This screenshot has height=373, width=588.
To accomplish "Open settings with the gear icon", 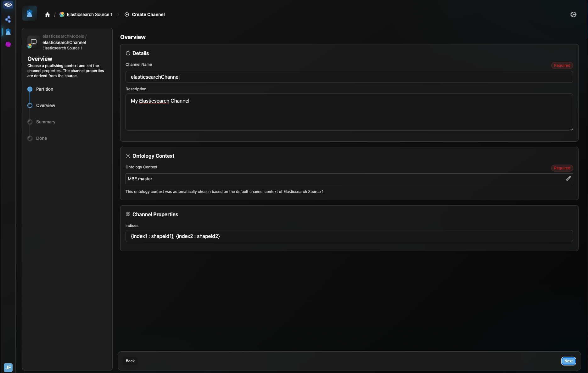I will [x=573, y=14].
